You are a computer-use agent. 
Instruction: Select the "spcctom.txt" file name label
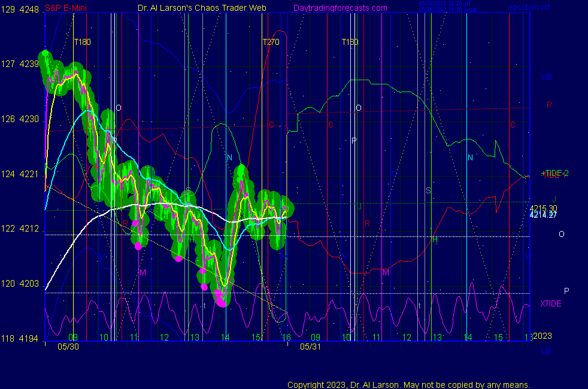tap(529, 7)
